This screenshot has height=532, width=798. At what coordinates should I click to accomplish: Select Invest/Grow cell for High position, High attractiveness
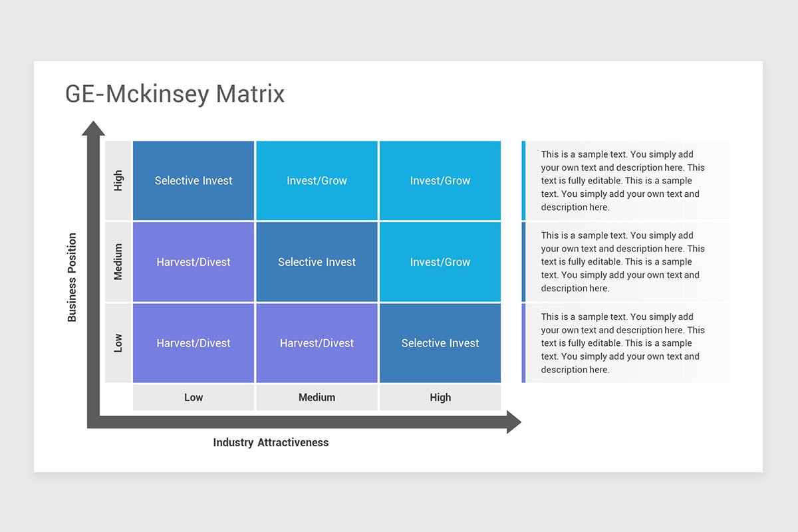click(440, 180)
